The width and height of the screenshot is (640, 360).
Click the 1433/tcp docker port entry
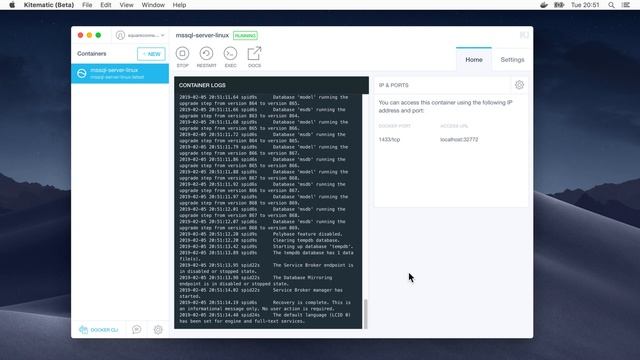(389, 140)
